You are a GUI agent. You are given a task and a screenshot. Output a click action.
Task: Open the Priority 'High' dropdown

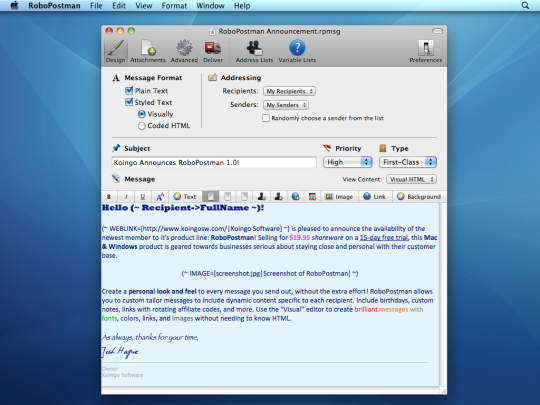coord(347,162)
